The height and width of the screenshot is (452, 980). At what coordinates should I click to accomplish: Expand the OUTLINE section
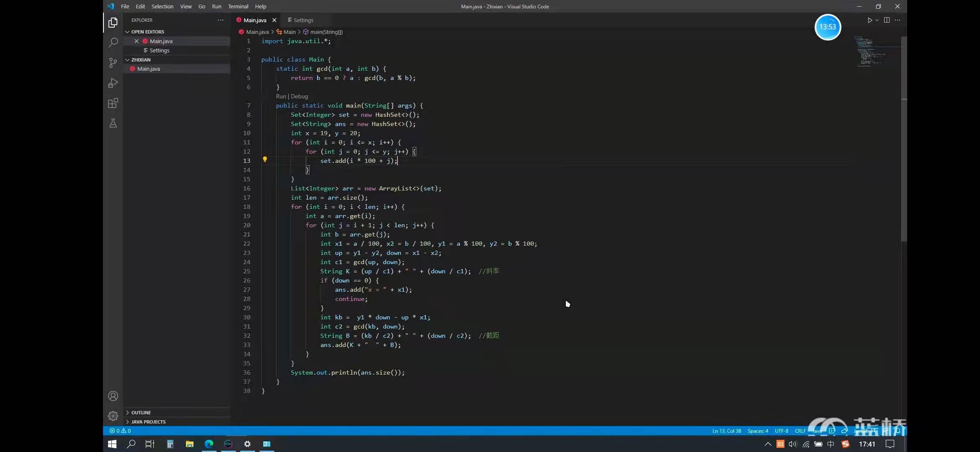click(177, 413)
